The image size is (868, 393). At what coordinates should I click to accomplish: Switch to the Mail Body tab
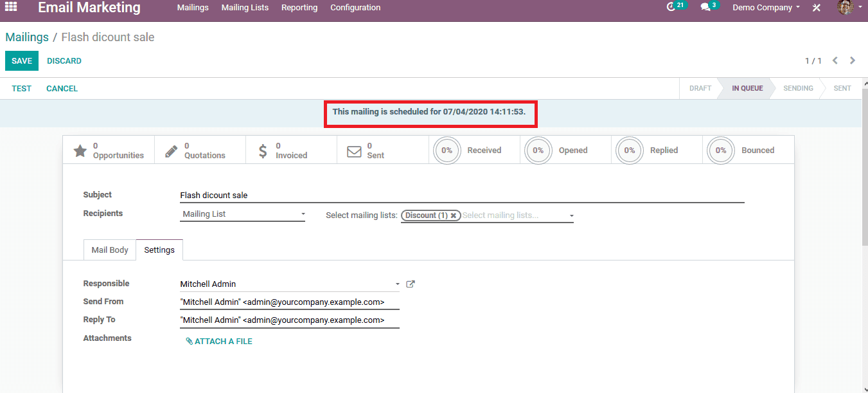click(x=110, y=250)
